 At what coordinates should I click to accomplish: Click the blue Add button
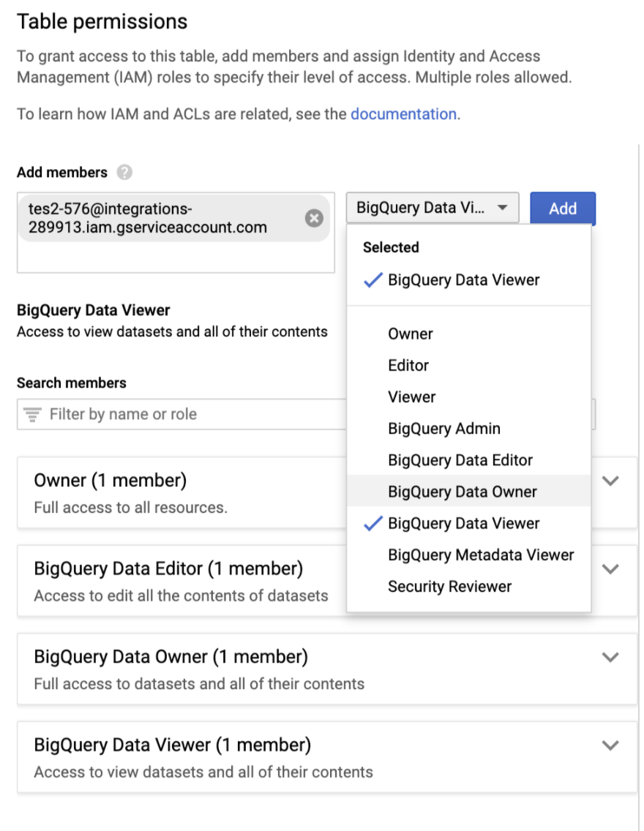562,208
